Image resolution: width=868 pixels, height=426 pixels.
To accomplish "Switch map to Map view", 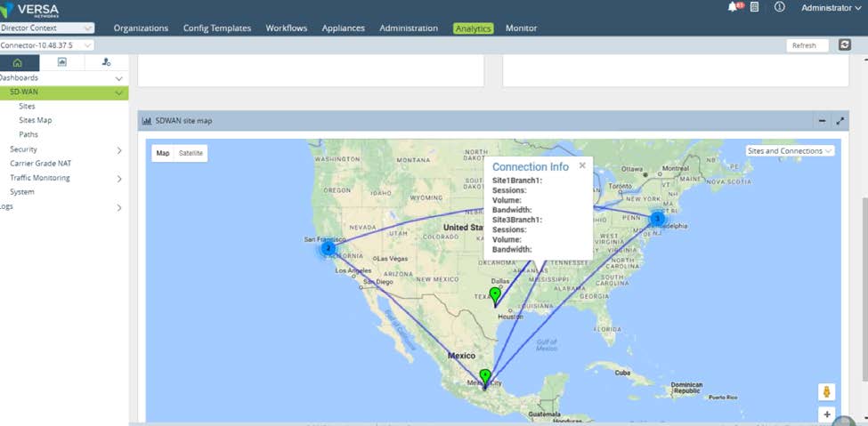I will click(x=163, y=153).
